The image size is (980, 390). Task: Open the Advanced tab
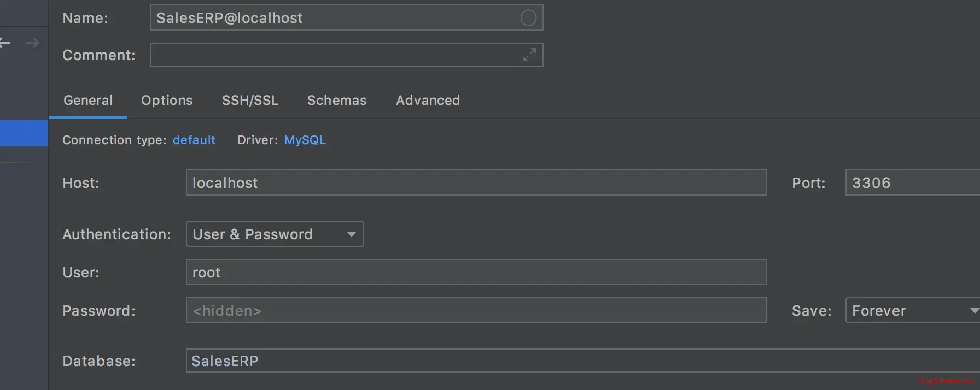pos(428,101)
